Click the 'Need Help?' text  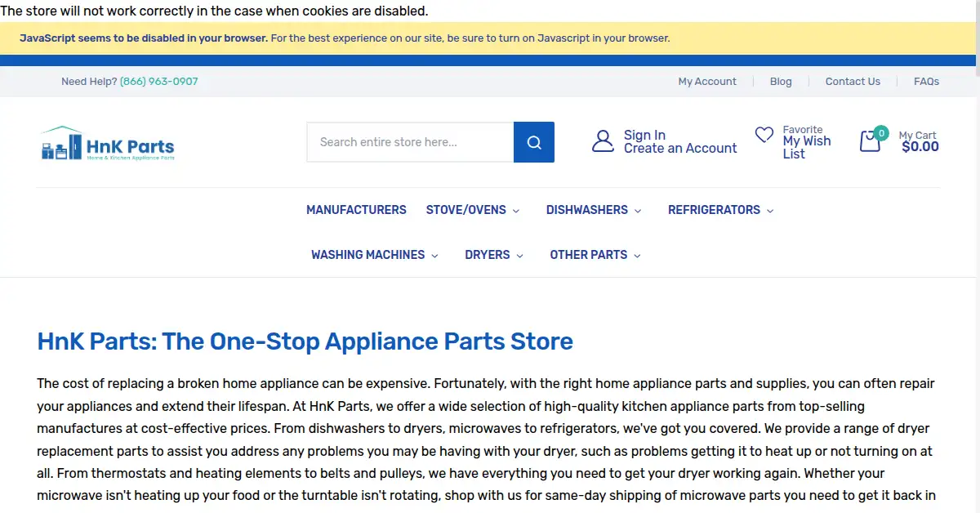pyautogui.click(x=89, y=82)
